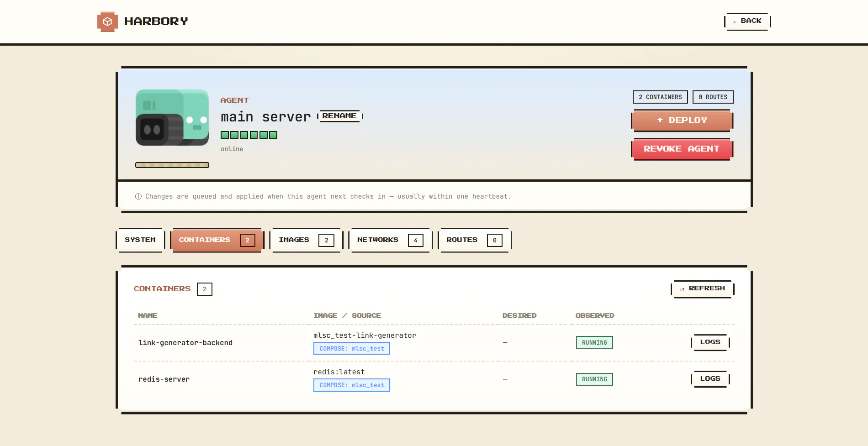Click the mlsc_test-link-generator image text
The width and height of the screenshot is (868, 446).
[365, 336]
